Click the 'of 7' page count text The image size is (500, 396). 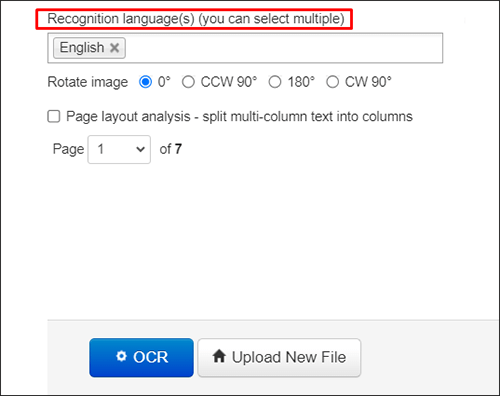pos(171,149)
